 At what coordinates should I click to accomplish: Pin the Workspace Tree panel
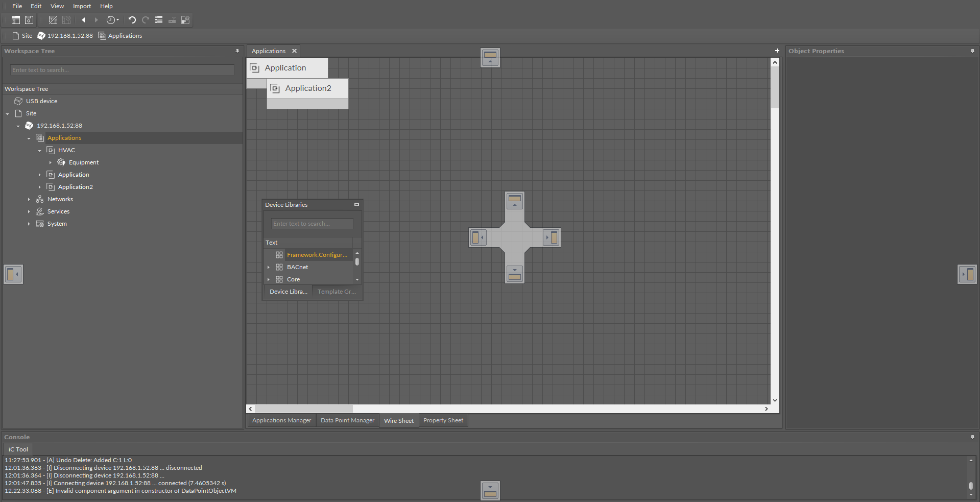click(x=237, y=51)
